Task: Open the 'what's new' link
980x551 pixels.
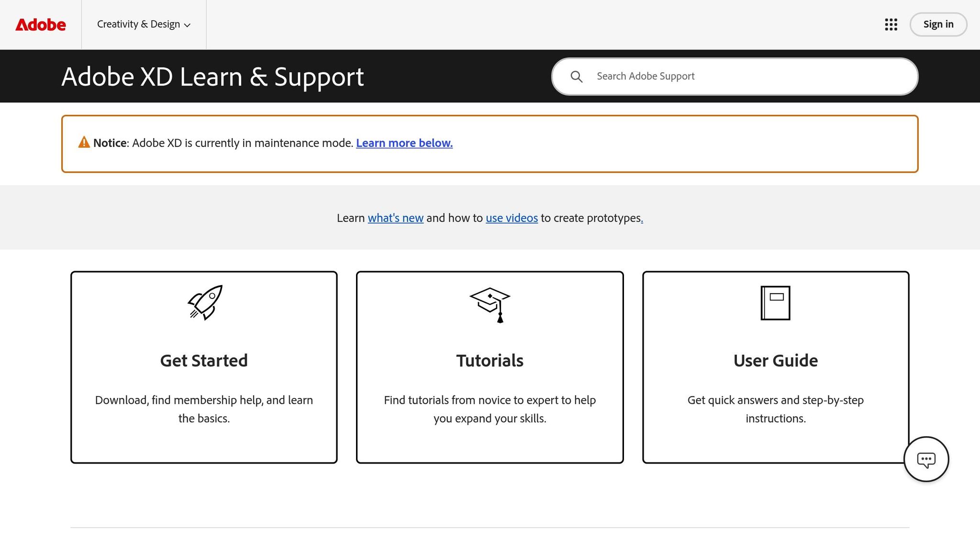Action: click(395, 218)
